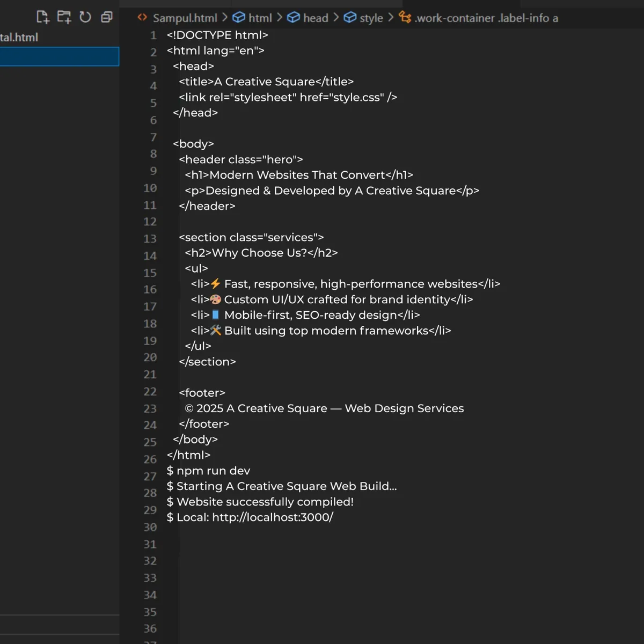644x644 pixels.
Task: Expand the chevron before .work-container selector
Action: pyautogui.click(x=391, y=18)
